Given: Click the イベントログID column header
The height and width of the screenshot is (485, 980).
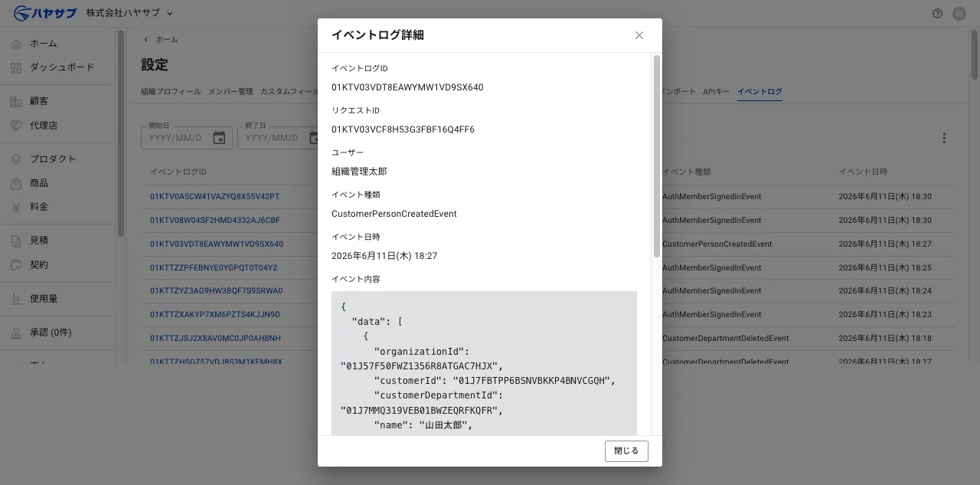Looking at the screenshot, I should (x=178, y=172).
